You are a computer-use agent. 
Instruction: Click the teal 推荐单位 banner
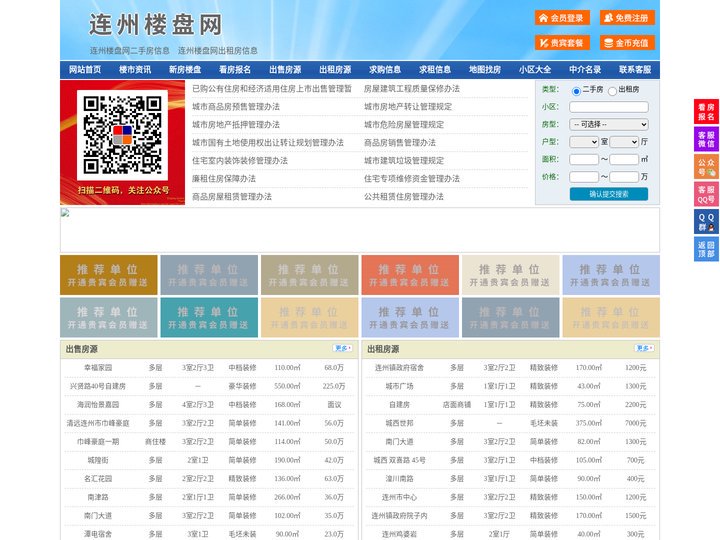click(209, 317)
